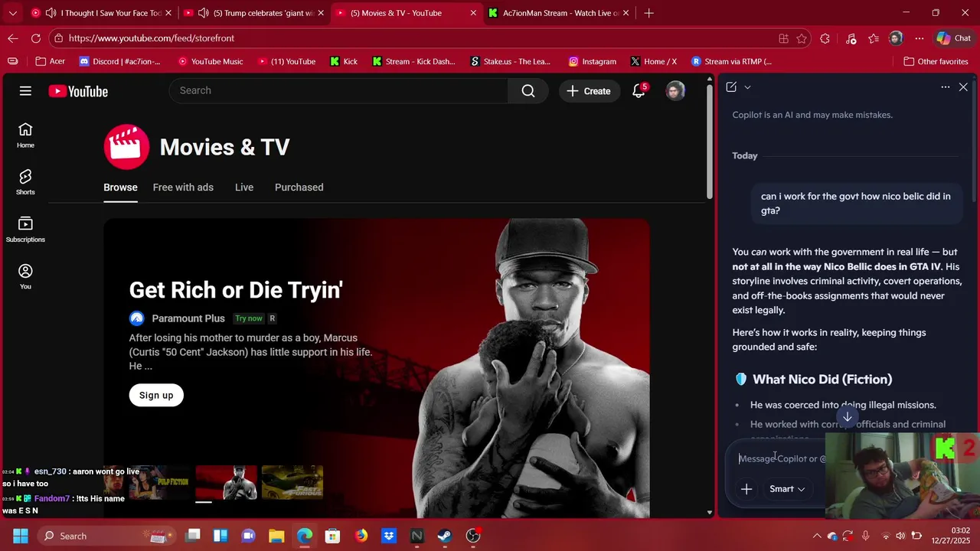Open Windows Start menu
980x551 pixels.
click(21, 536)
